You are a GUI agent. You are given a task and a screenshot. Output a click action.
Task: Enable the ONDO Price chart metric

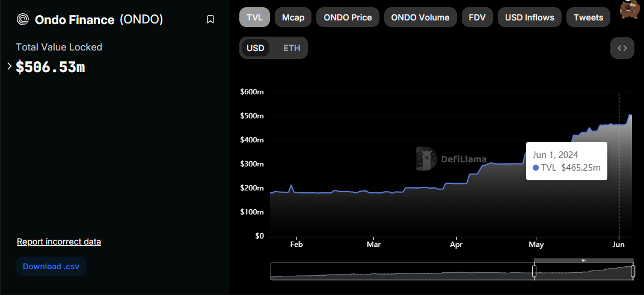348,17
